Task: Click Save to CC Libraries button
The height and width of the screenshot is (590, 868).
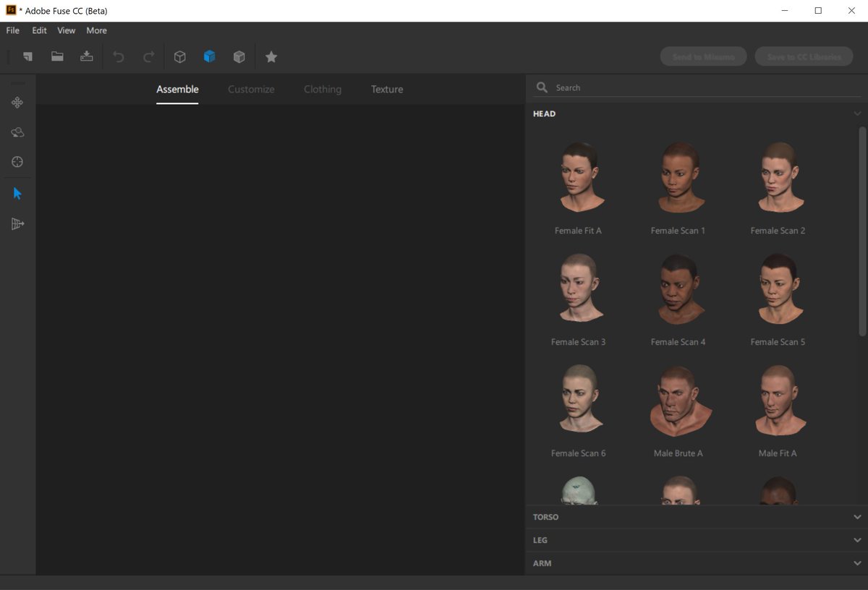Action: [x=804, y=56]
